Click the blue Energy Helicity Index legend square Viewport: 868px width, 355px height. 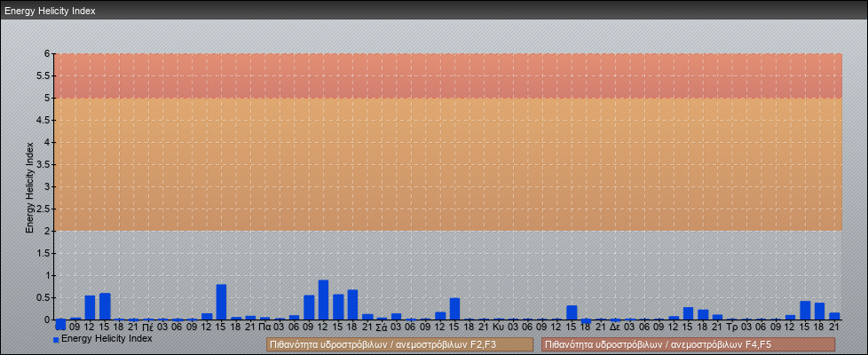(x=56, y=340)
